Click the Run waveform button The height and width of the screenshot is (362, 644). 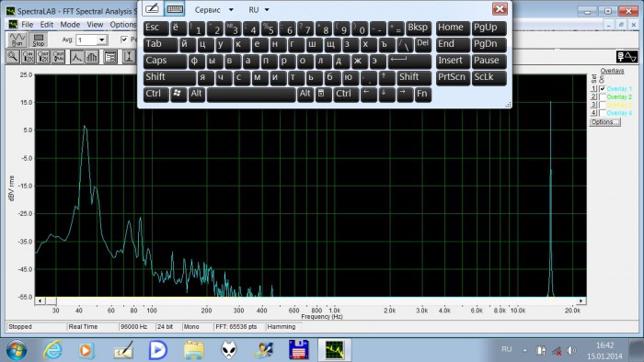pyautogui.click(x=17, y=40)
